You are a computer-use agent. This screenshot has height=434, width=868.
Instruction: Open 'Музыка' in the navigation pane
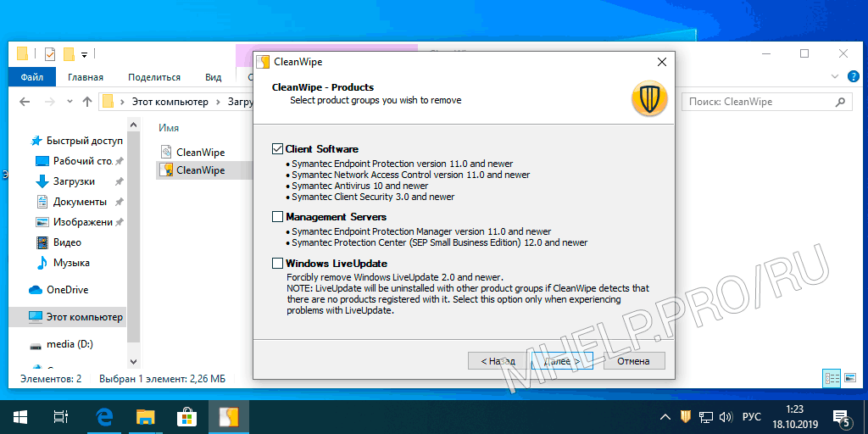click(x=64, y=263)
